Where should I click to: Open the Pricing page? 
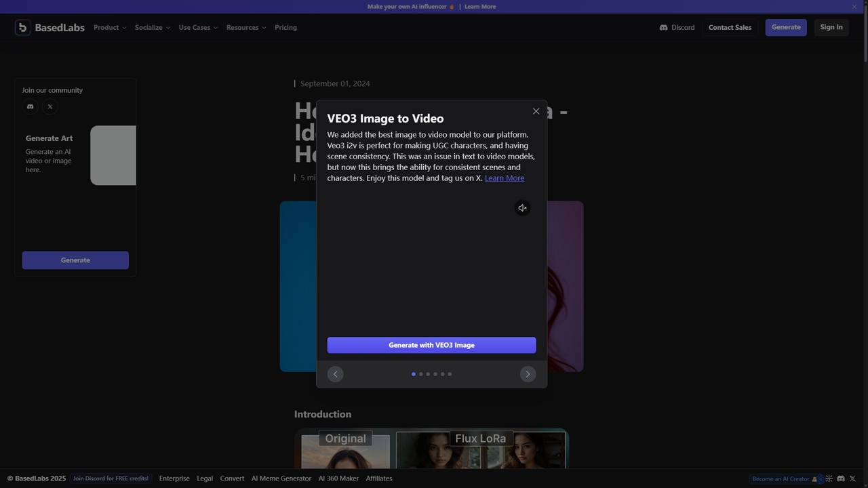[x=285, y=28]
